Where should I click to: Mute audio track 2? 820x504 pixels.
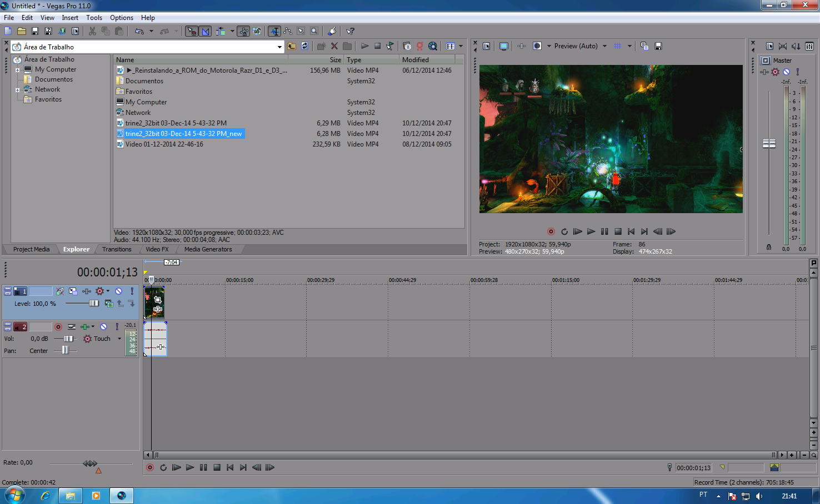[103, 327]
